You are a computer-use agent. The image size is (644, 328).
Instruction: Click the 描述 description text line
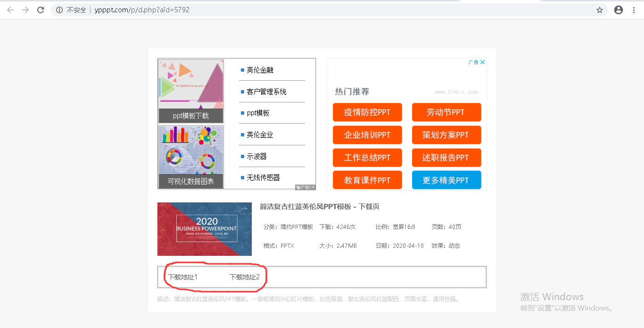coord(309,299)
